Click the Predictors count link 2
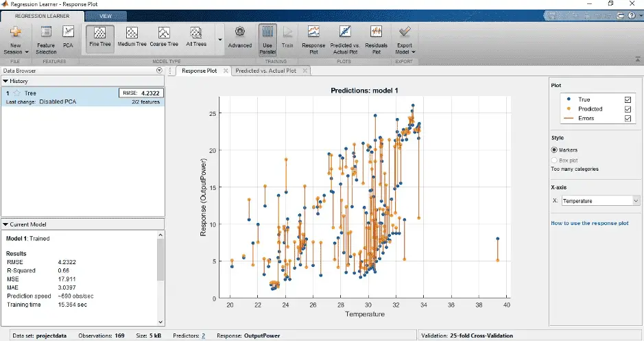This screenshot has width=644, height=341. click(203, 336)
